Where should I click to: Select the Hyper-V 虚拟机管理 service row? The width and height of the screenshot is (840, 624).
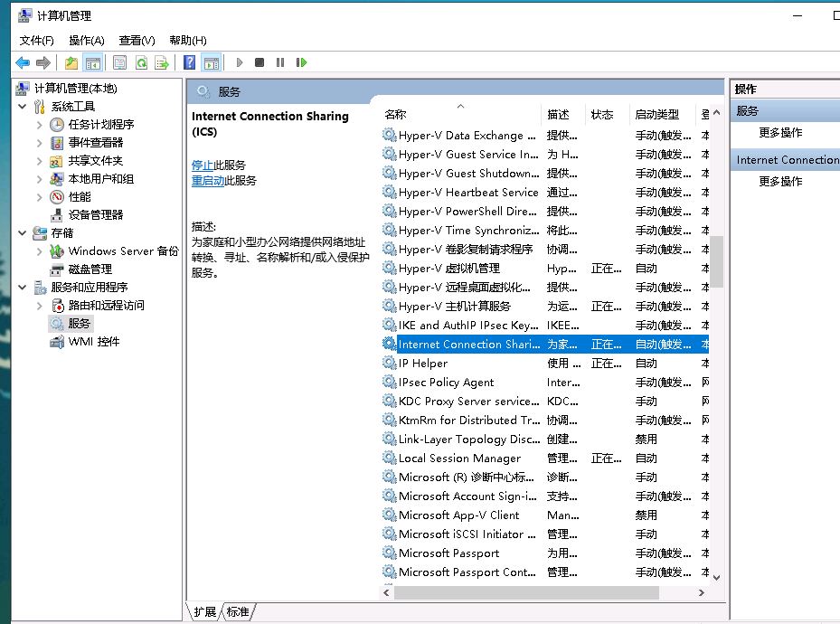545,269
